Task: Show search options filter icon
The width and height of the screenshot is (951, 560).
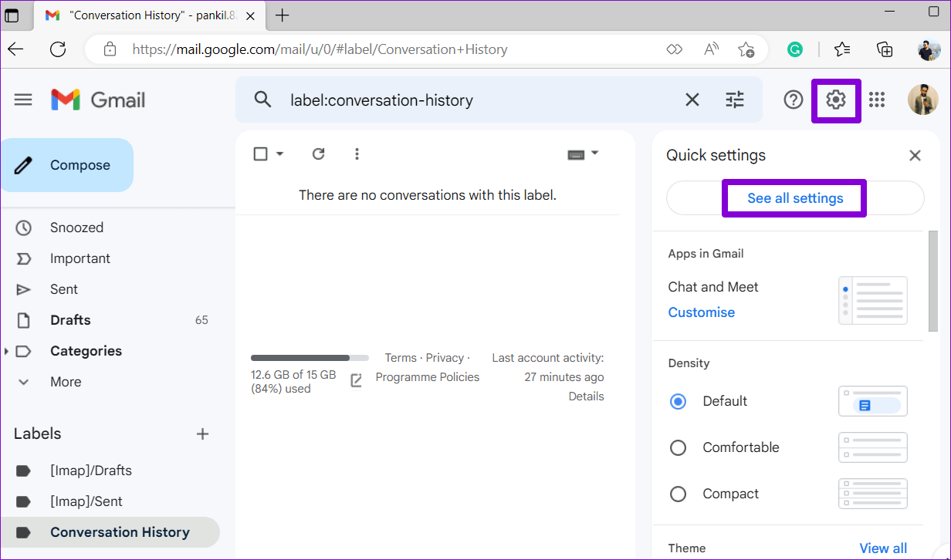Action: pyautogui.click(x=735, y=100)
